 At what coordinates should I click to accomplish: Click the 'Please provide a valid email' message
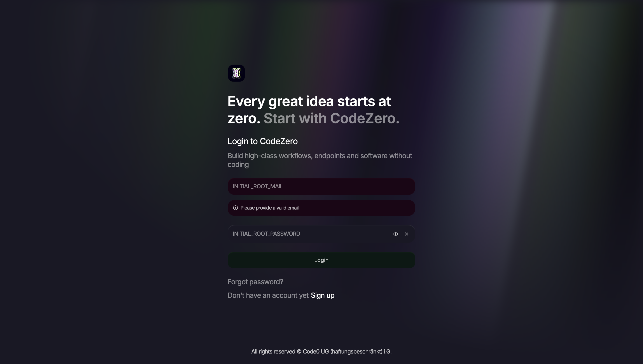269,208
